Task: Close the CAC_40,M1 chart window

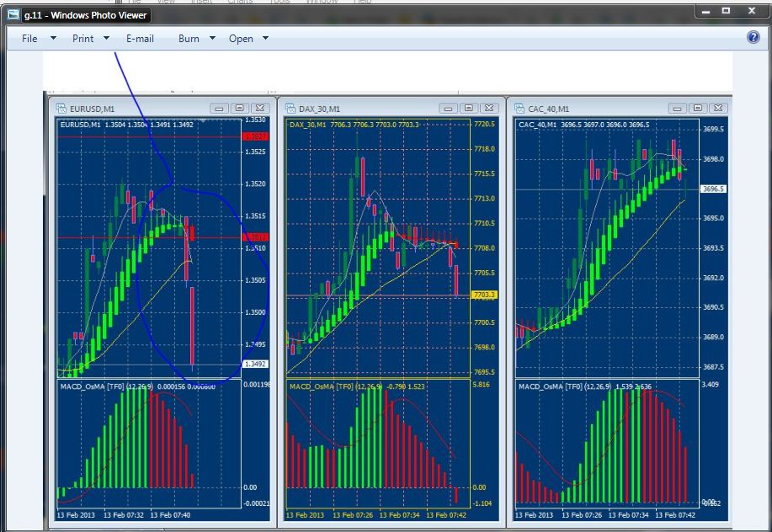Action: point(719,109)
